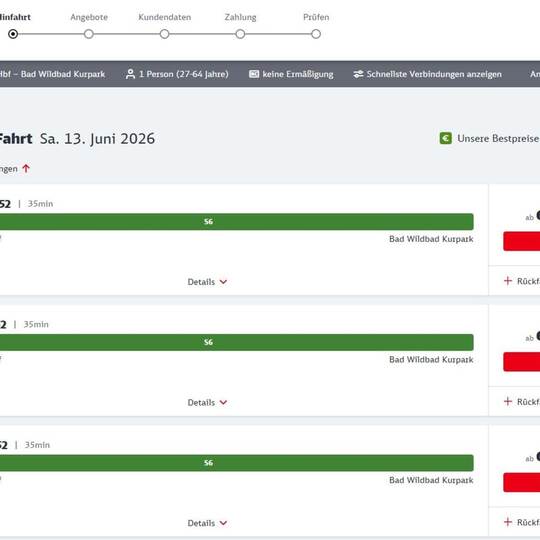The image size is (540, 540).
Task: Click the red select button for first connection
Action: (x=521, y=241)
